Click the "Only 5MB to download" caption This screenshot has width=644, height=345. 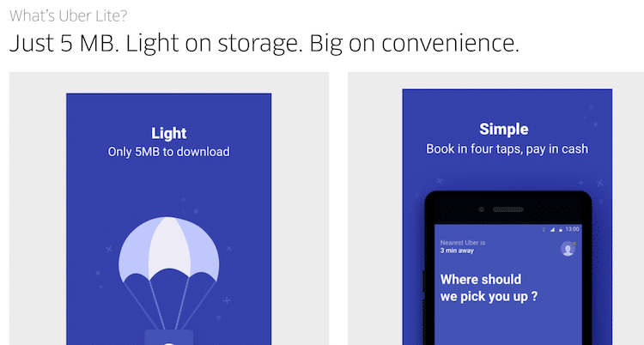click(x=169, y=152)
